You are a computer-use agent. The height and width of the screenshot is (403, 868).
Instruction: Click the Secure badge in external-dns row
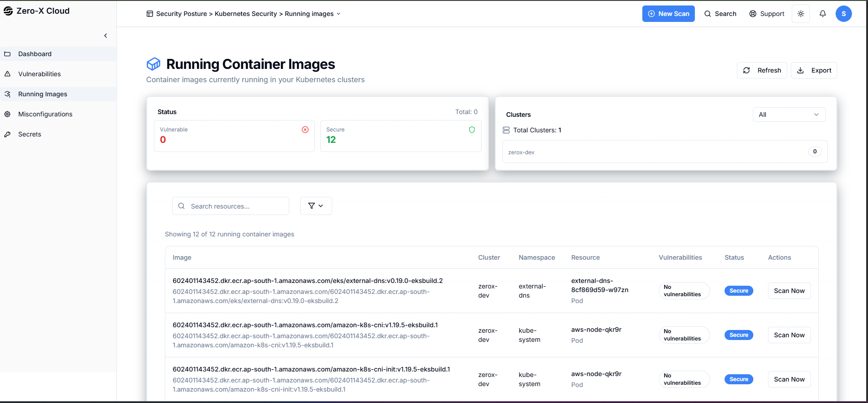[739, 291]
